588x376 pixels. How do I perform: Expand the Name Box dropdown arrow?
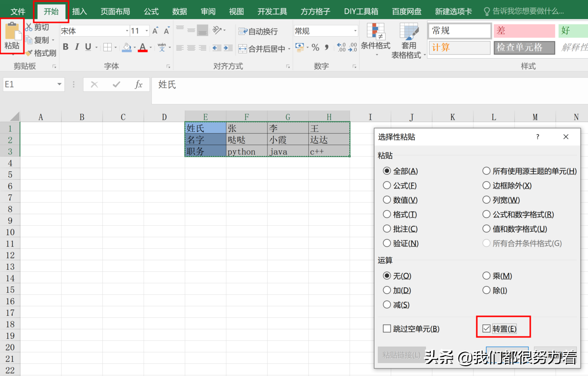coord(59,85)
